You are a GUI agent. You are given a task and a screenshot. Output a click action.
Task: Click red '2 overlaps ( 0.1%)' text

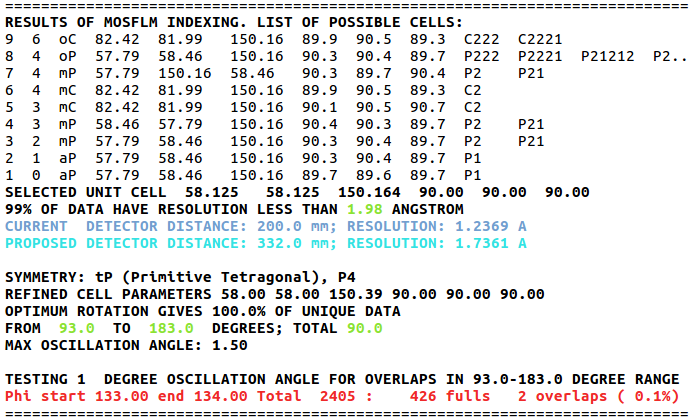(x=598, y=396)
